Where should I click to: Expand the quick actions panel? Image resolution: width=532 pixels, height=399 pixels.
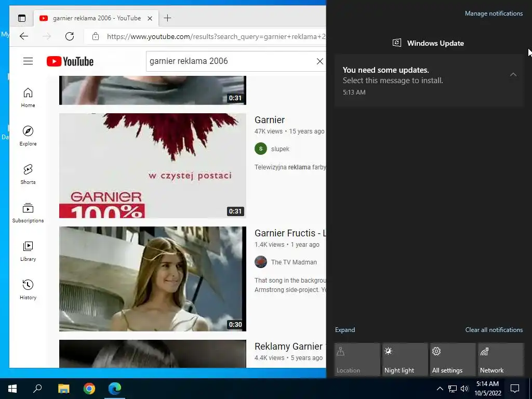tap(345, 330)
